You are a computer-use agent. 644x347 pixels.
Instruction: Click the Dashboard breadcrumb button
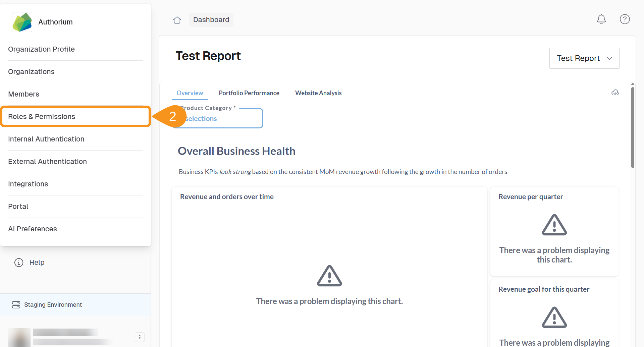(x=211, y=20)
